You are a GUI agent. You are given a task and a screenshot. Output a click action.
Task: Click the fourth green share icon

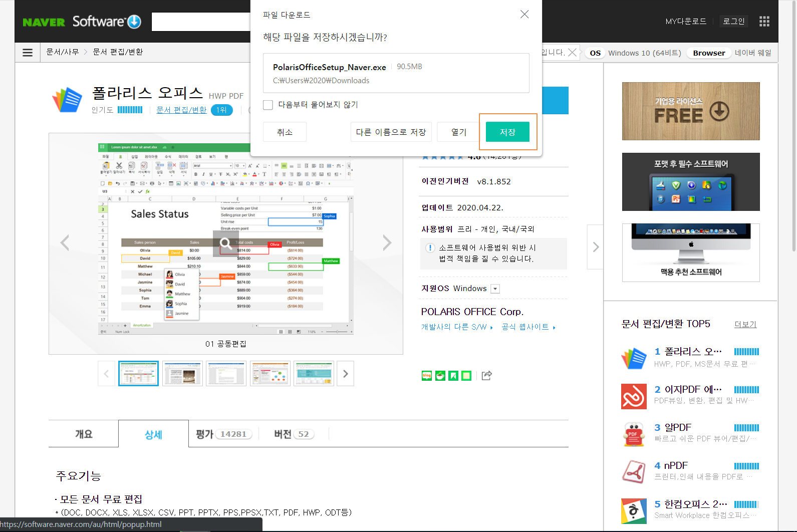466,376
